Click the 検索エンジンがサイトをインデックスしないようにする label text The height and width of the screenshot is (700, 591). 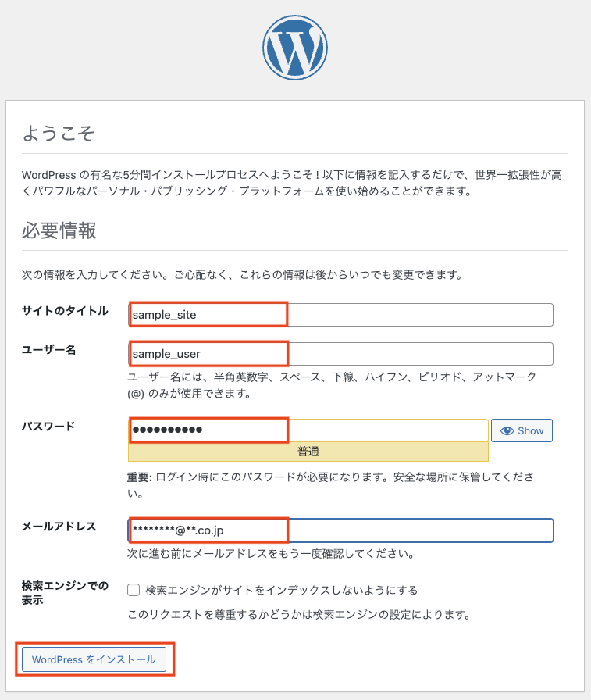coord(281,590)
